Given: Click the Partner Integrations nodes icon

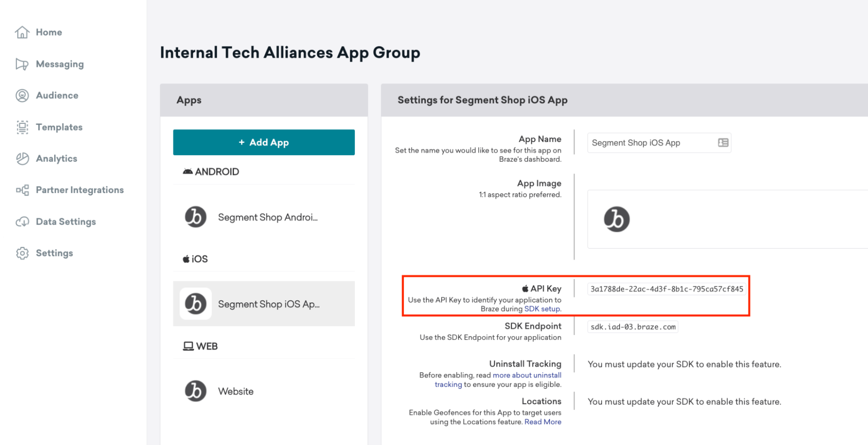Looking at the screenshot, I should (22, 190).
